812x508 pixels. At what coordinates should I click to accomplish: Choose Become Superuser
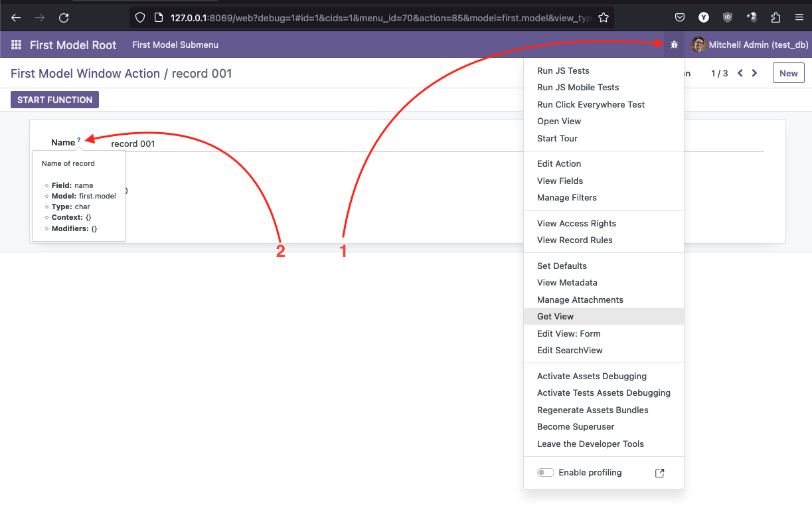click(x=576, y=426)
